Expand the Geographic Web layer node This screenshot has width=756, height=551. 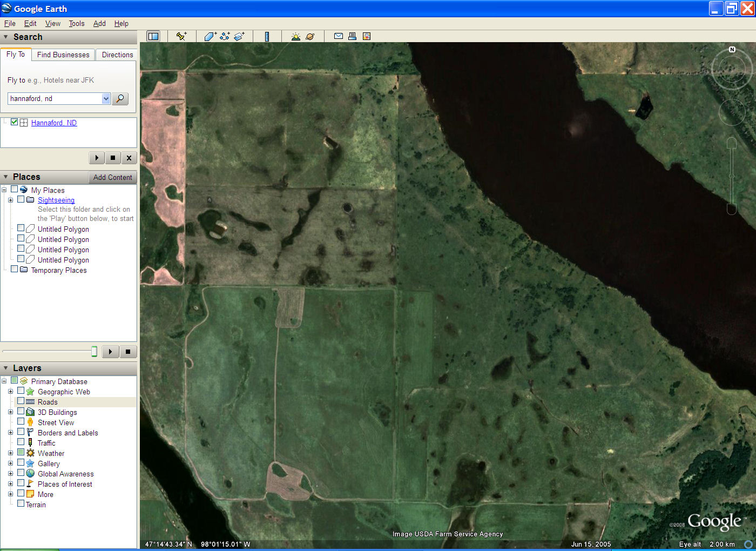(x=10, y=391)
